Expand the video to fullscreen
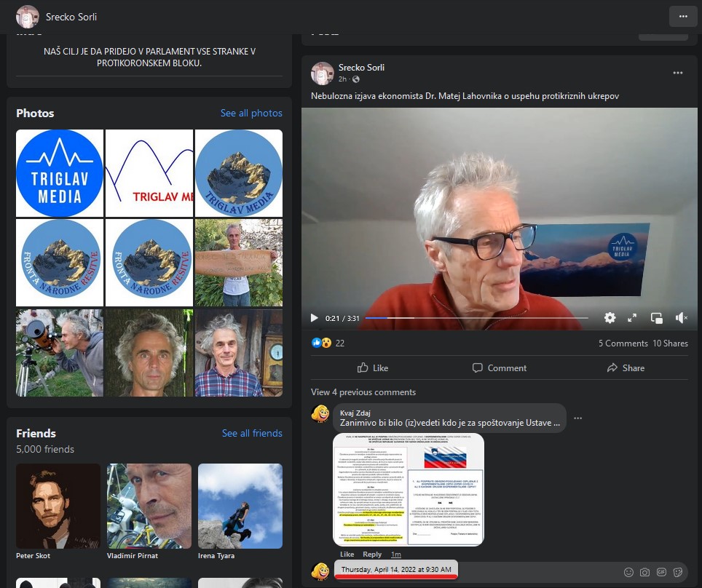 [x=632, y=318]
